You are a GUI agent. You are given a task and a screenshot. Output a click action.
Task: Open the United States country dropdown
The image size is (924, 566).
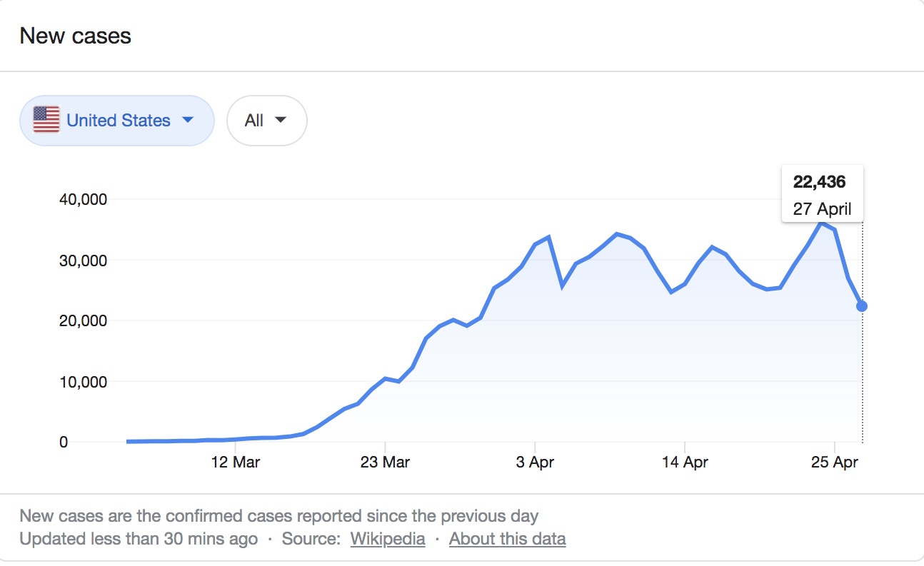click(x=117, y=121)
